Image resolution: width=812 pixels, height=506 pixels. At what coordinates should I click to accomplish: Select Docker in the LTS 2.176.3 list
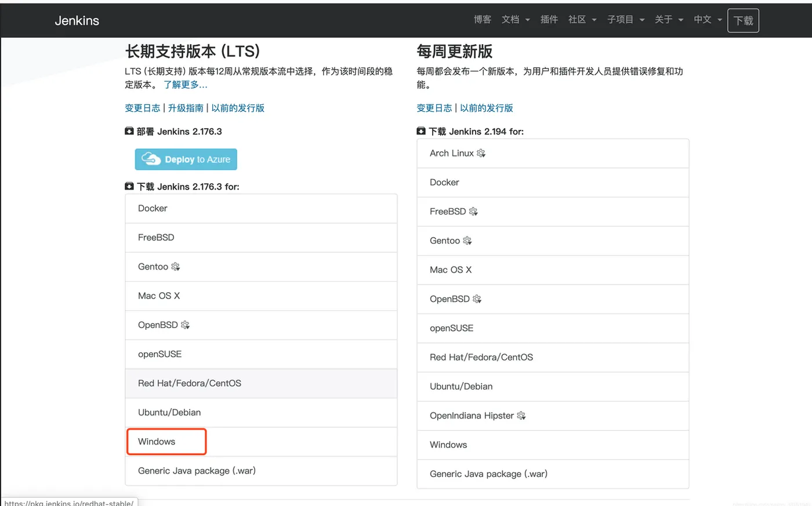(x=261, y=209)
